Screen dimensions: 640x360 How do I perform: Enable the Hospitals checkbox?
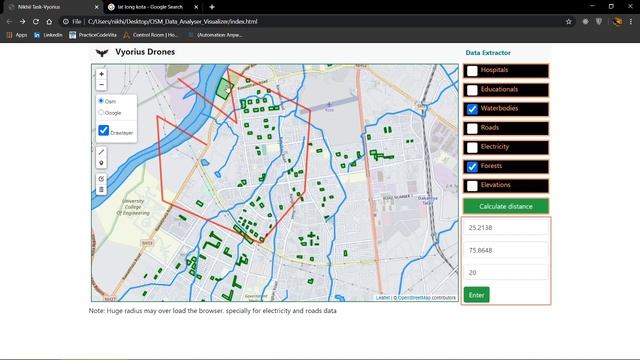pos(472,71)
